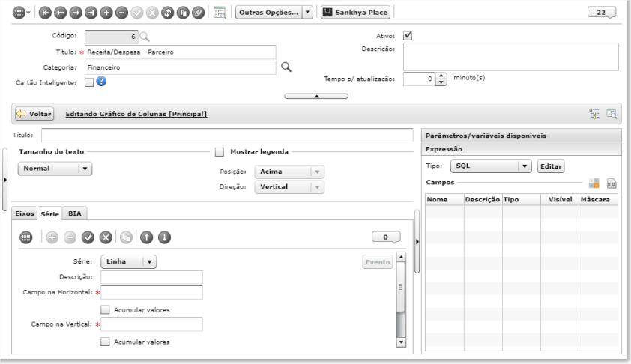Enable Cartão Inteligente checkbox
This screenshot has width=631, height=364.
(89, 82)
